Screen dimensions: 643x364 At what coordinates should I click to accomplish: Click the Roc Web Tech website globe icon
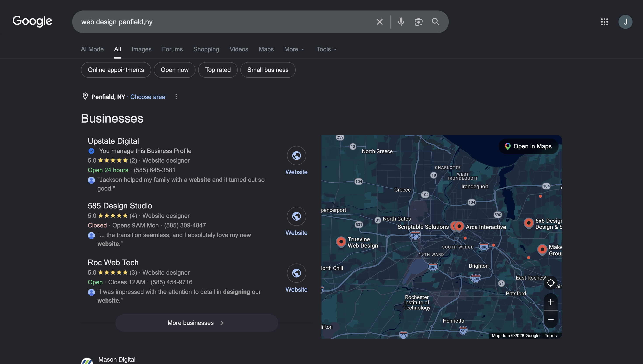[x=296, y=273]
